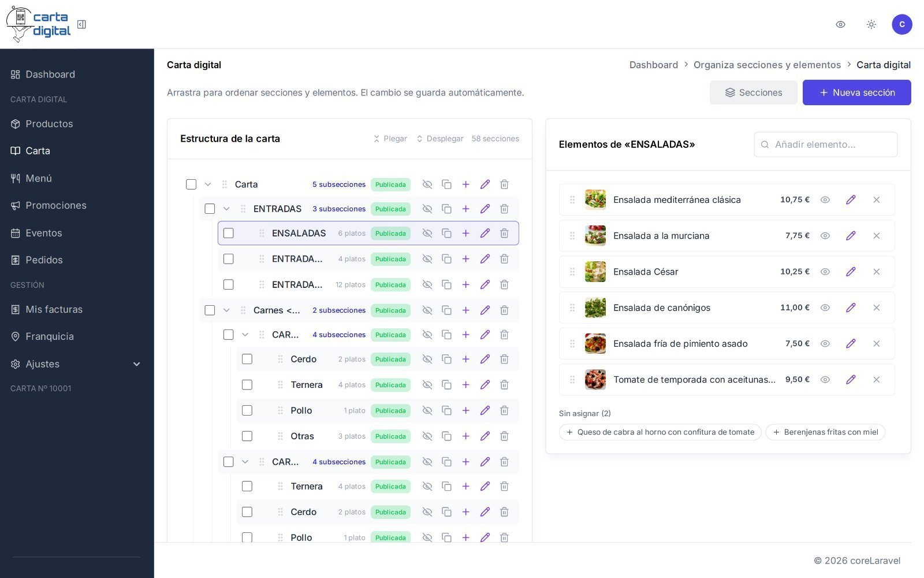Add a subsection to ENSALADAS with plus

point(465,233)
